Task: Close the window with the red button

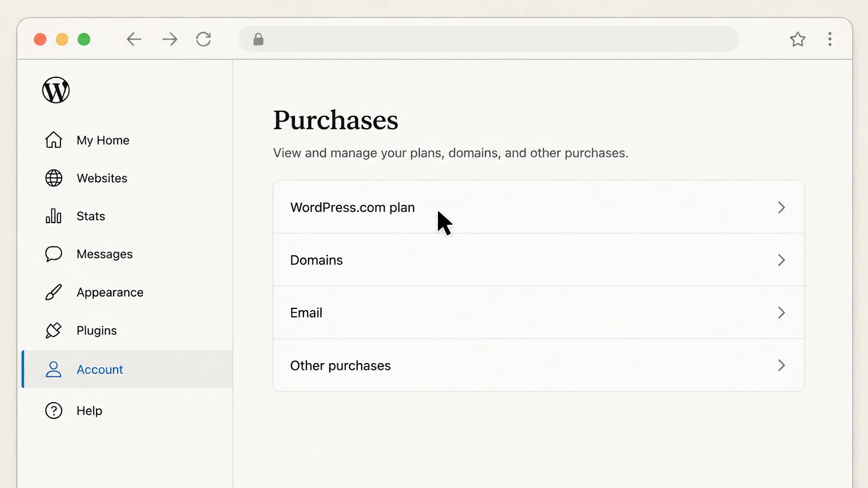Action: click(x=40, y=39)
